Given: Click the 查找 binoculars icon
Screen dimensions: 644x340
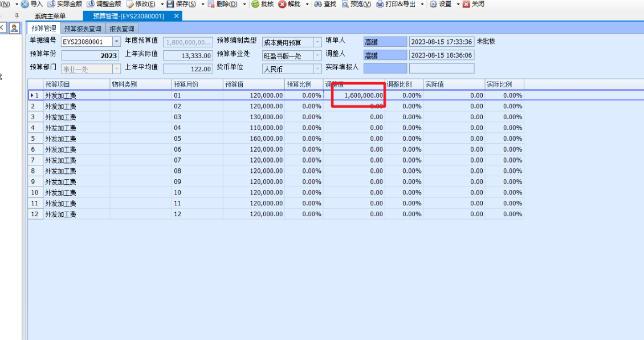Looking at the screenshot, I should coord(318,4).
